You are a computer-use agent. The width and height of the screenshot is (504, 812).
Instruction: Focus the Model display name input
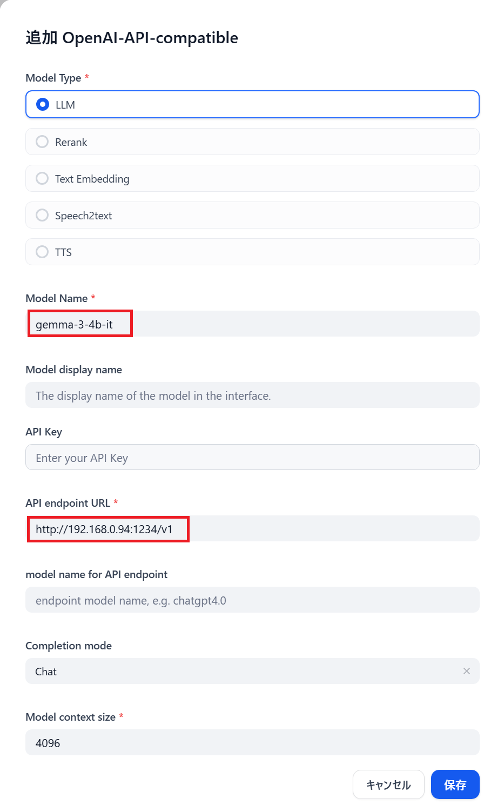point(252,395)
